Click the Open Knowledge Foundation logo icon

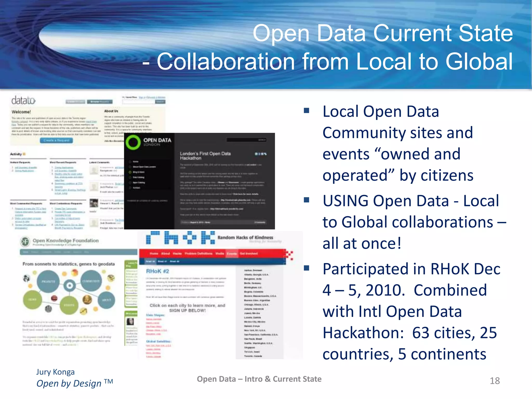[x=25, y=242]
